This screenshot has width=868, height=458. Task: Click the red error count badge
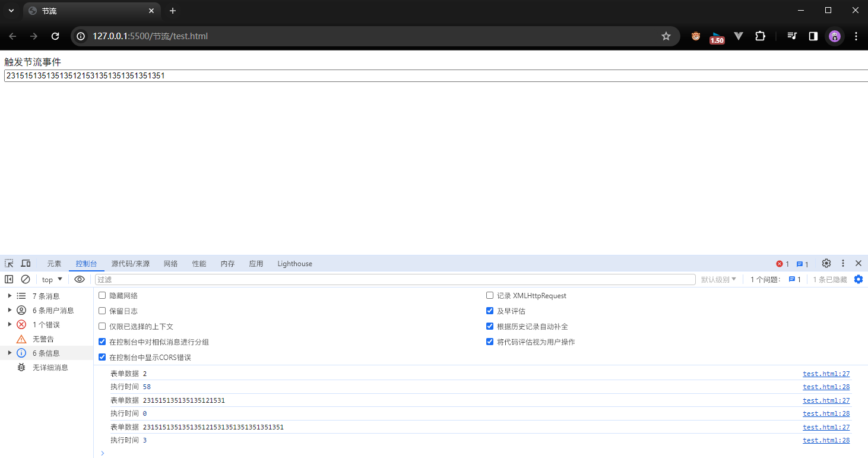tap(783, 264)
